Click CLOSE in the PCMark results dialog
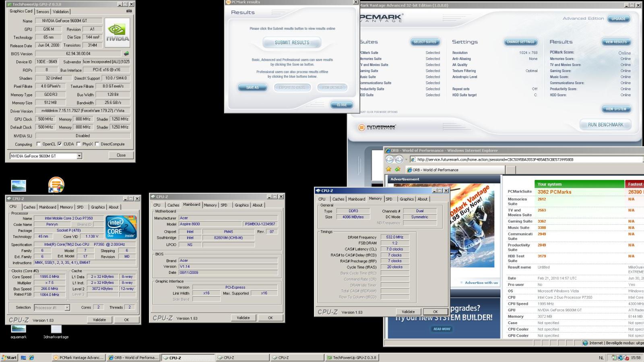 (x=342, y=105)
